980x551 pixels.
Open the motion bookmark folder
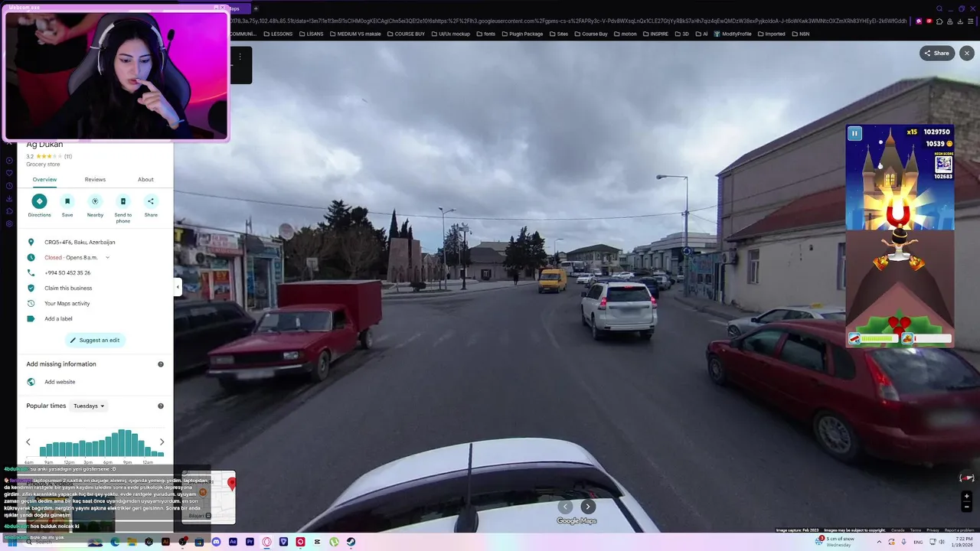[x=625, y=34]
